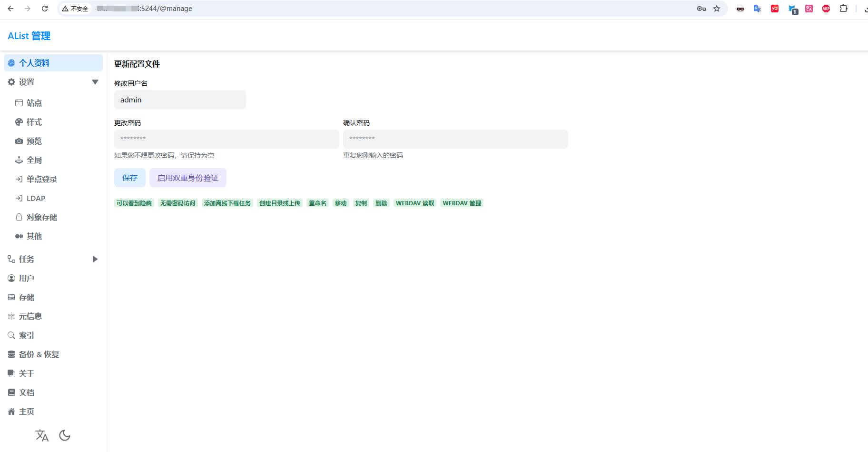The width and height of the screenshot is (868, 452).
Task: Click the Google Translate extension icon
Action: pyautogui.click(x=758, y=9)
